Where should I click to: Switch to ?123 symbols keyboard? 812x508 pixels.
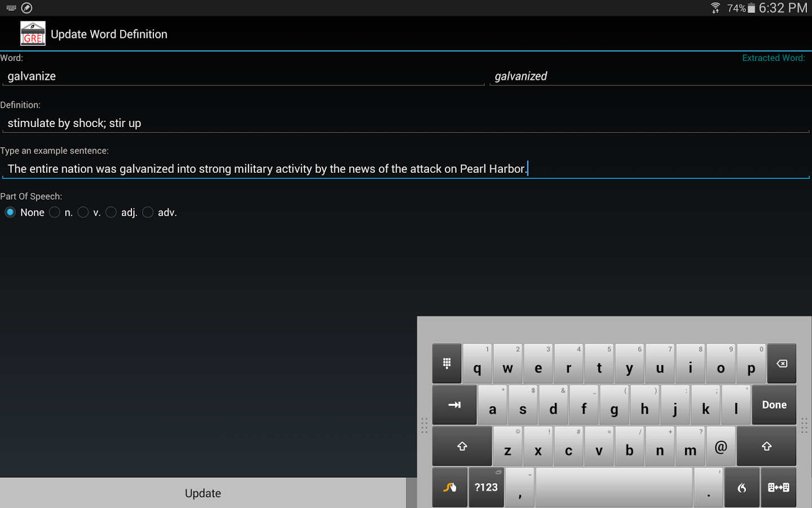coord(486,487)
